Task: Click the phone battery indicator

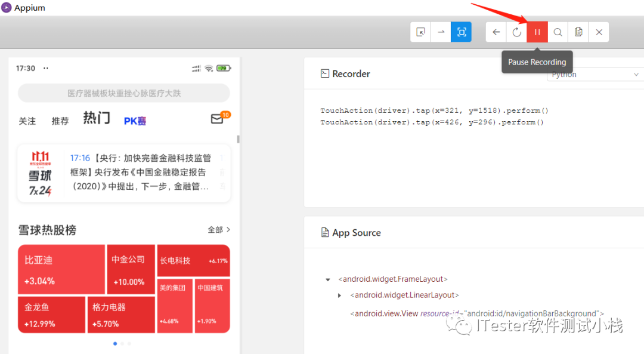Action: (x=224, y=68)
